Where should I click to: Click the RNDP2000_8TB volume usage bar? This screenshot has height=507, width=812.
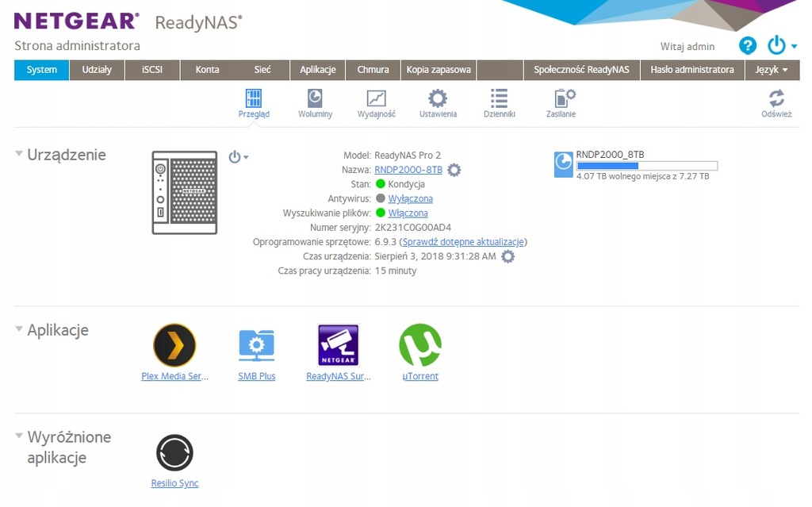click(647, 166)
